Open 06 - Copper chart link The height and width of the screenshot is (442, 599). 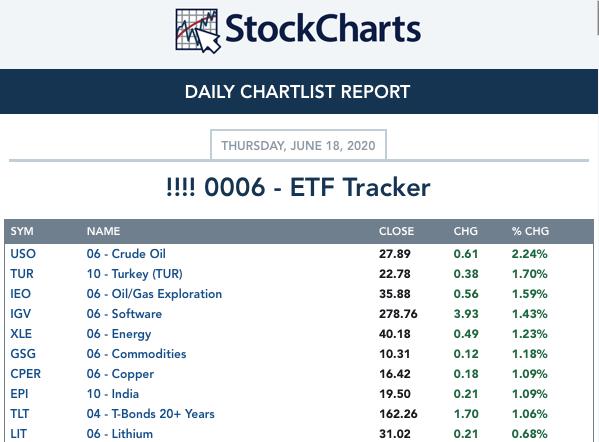(120, 374)
